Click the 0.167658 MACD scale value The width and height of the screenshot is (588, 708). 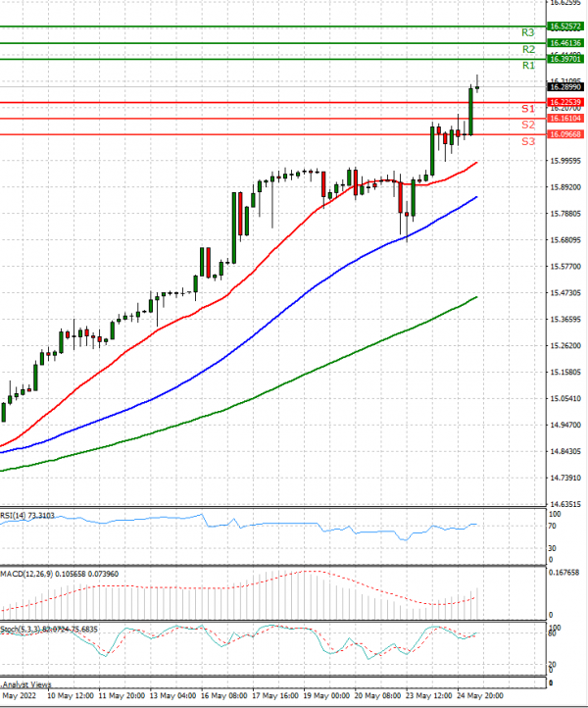[564, 573]
